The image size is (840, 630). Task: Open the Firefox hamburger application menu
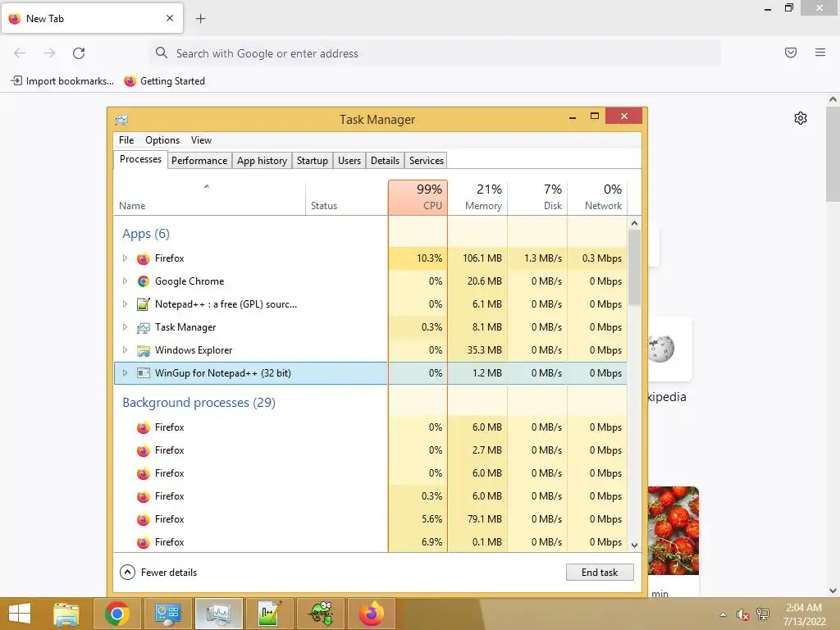click(x=820, y=52)
